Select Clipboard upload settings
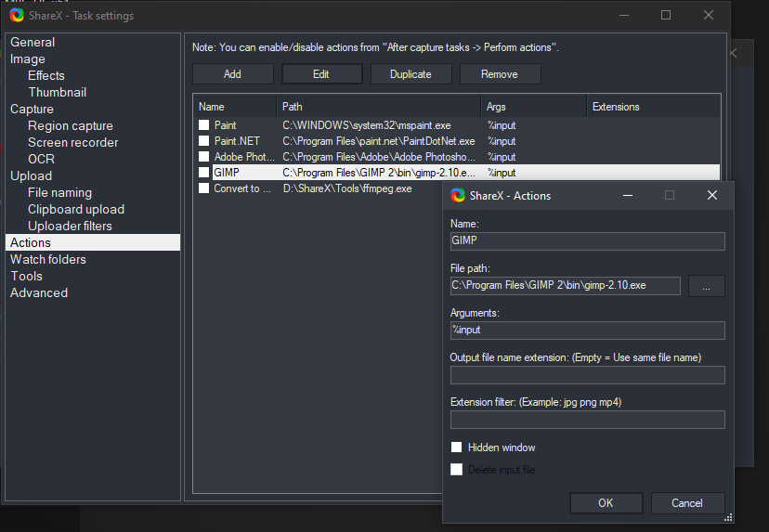Screen dimensions: 769x532 coord(76,209)
